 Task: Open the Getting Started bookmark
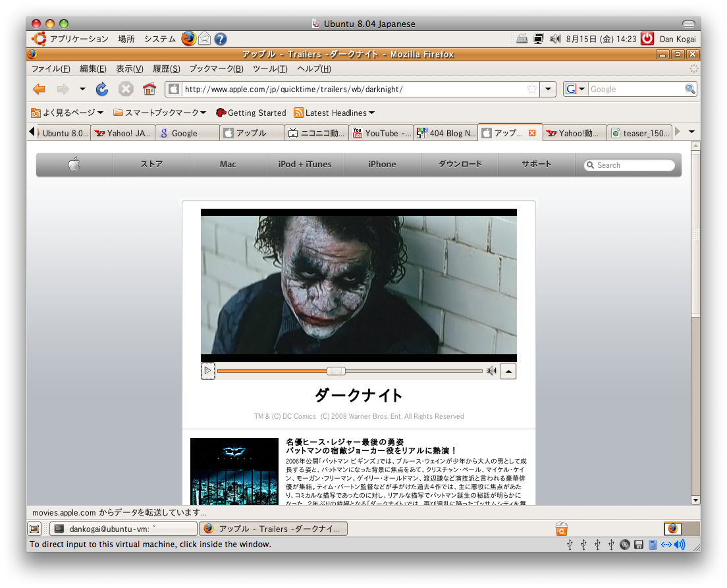[x=251, y=113]
